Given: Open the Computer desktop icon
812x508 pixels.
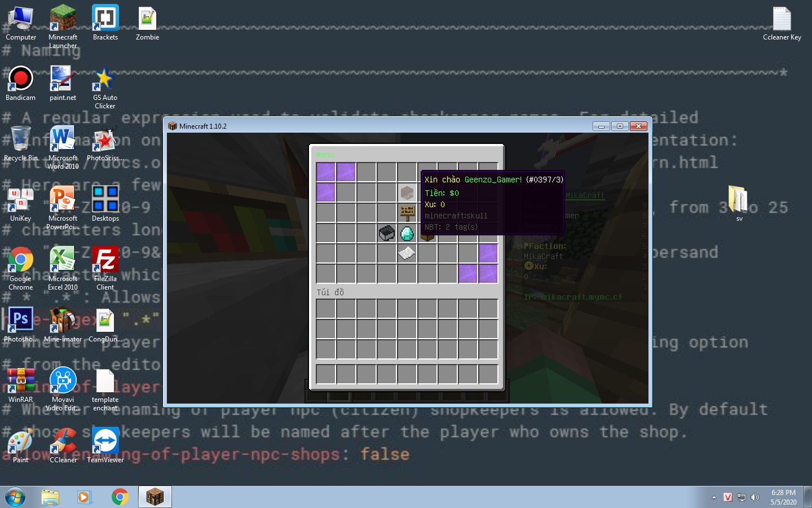Looking at the screenshot, I should point(21,24).
